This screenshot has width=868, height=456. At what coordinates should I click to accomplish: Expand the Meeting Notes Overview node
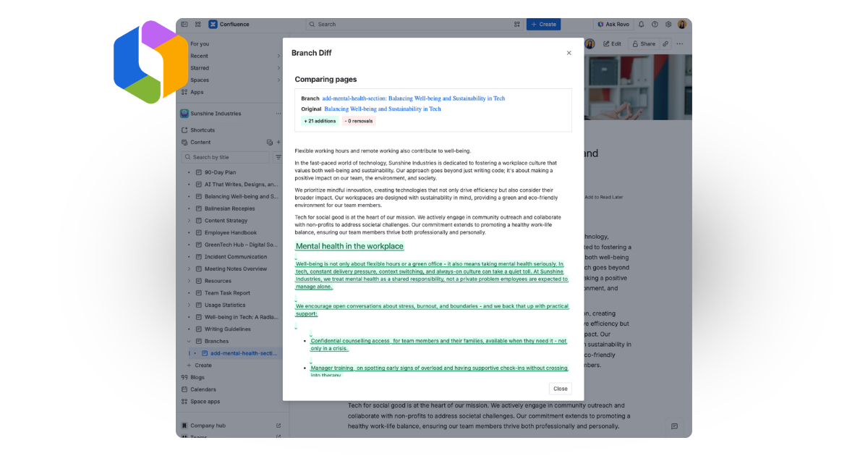point(190,269)
